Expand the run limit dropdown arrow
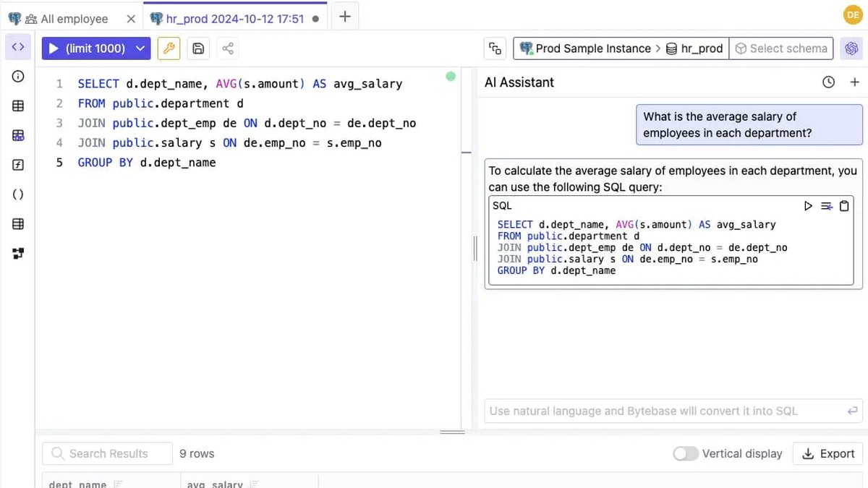 pos(141,48)
